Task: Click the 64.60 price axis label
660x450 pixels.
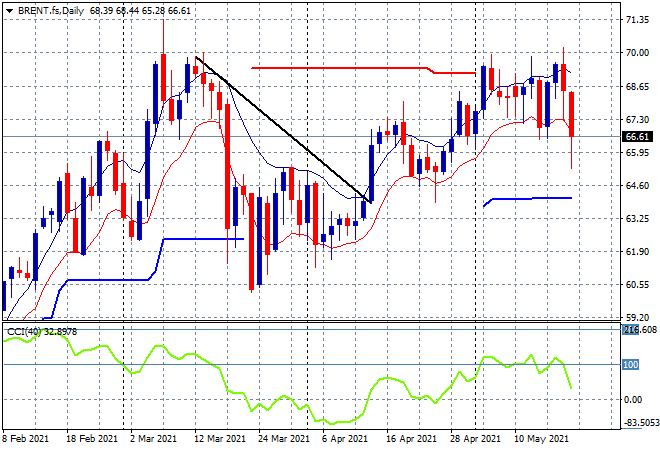Action: (x=637, y=185)
